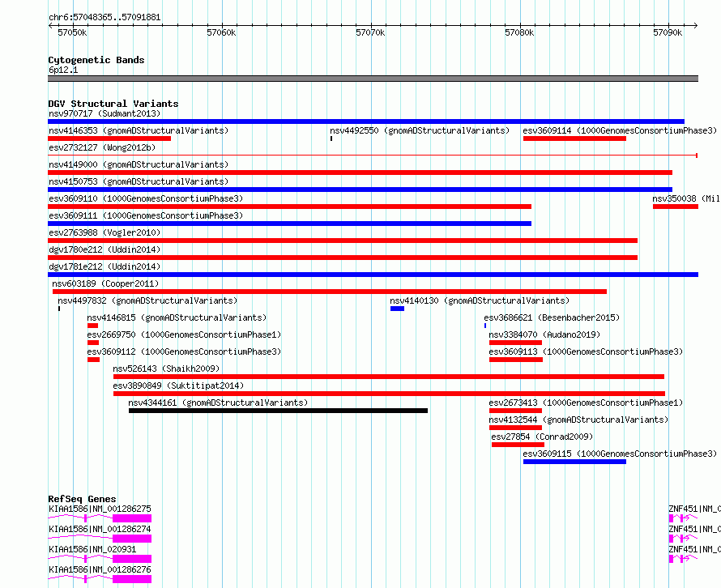This screenshot has height=588, width=721.
Task: Select the red nsv603189 variant bar
Action: 330,292
